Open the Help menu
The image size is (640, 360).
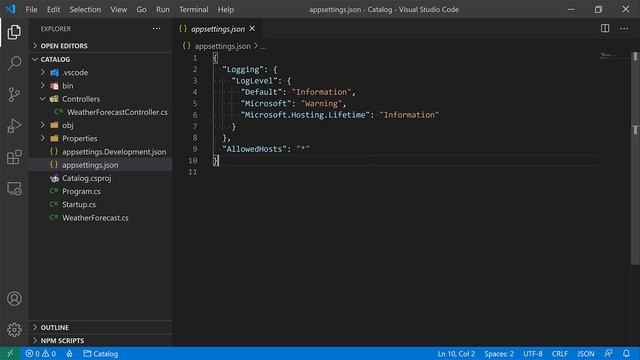coord(225,9)
